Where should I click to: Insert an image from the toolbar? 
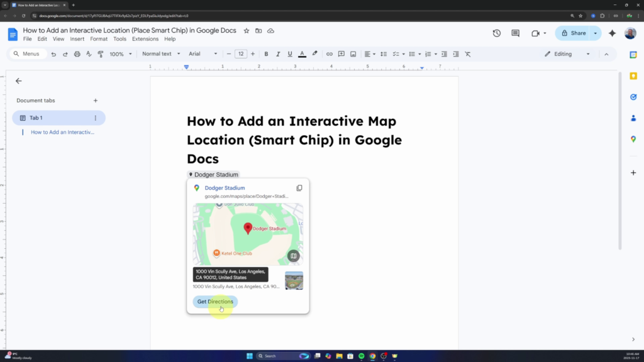coord(352,53)
